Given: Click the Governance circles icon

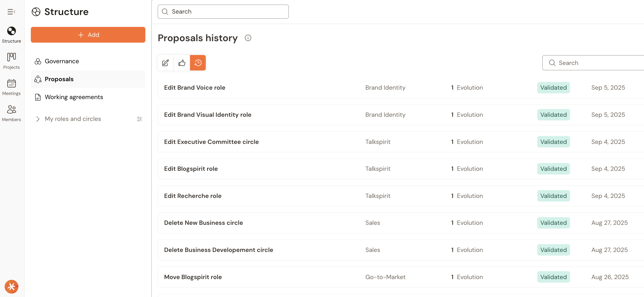Looking at the screenshot, I should click(x=38, y=61).
